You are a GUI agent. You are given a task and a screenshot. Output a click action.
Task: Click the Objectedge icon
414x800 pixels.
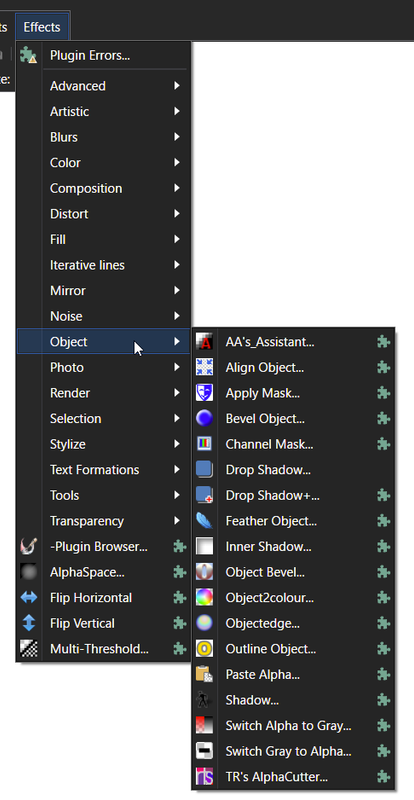coord(204,623)
